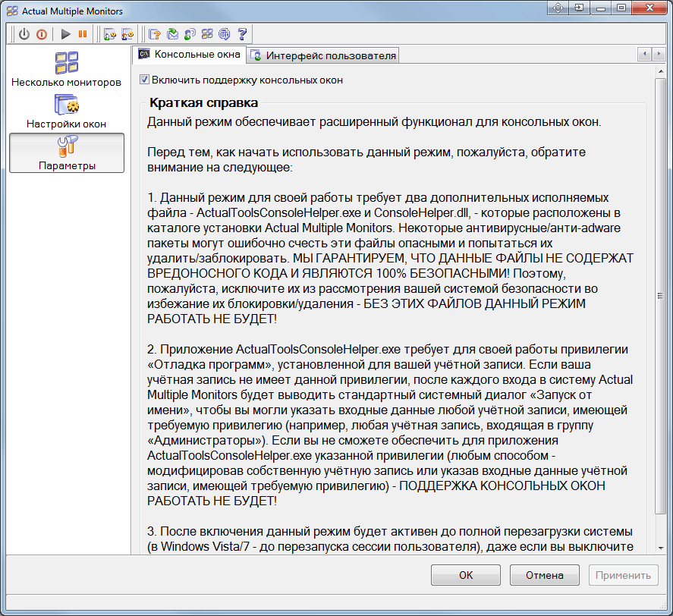
Task: Click the Отмена button
Action: 545,575
